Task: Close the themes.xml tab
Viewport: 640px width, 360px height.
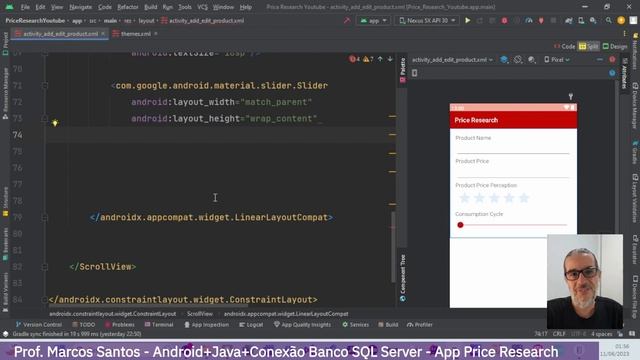Action: pos(156,34)
